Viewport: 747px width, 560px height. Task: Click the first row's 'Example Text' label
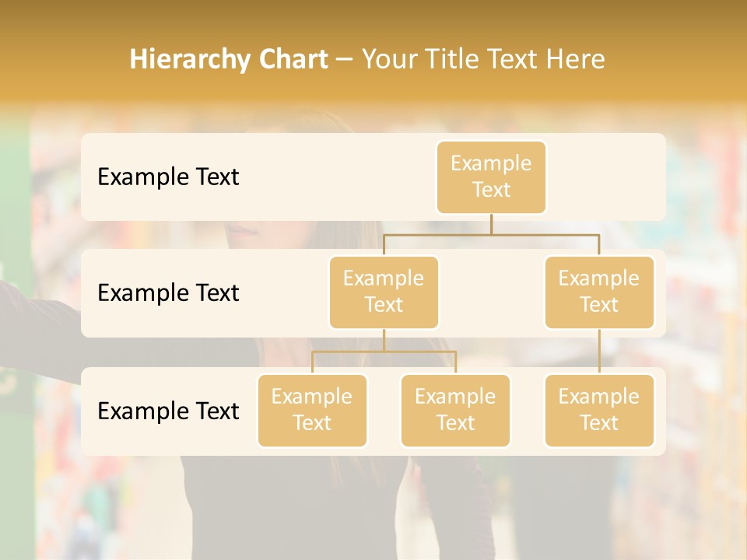point(168,177)
